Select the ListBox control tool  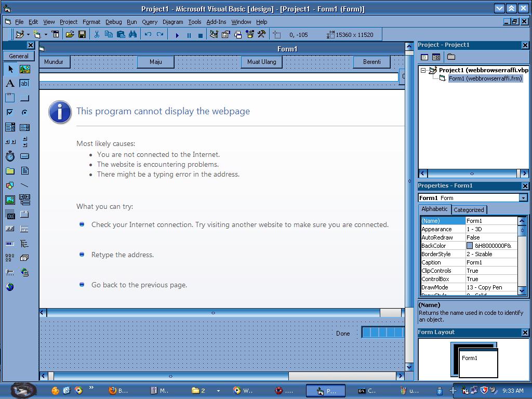point(24,127)
